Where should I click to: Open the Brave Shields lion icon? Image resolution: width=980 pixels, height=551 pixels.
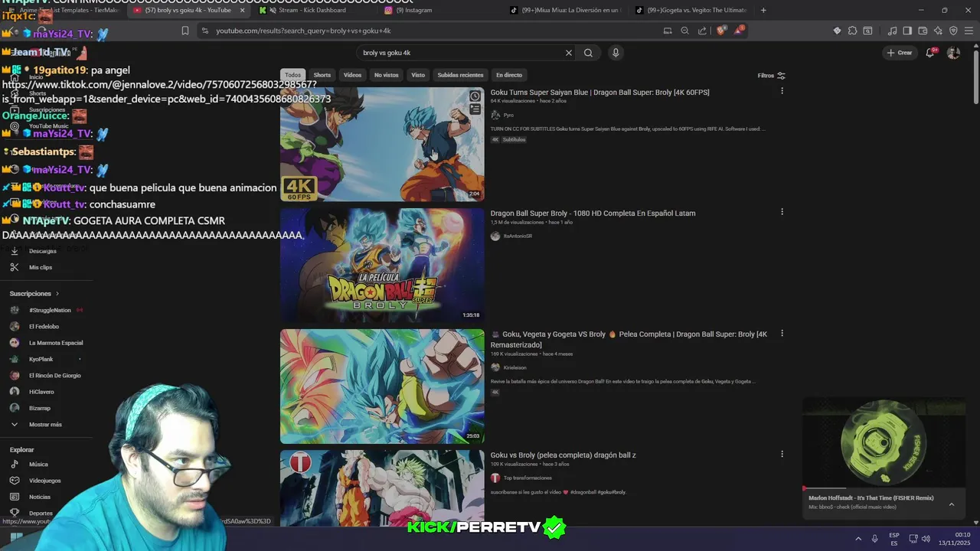click(x=721, y=31)
